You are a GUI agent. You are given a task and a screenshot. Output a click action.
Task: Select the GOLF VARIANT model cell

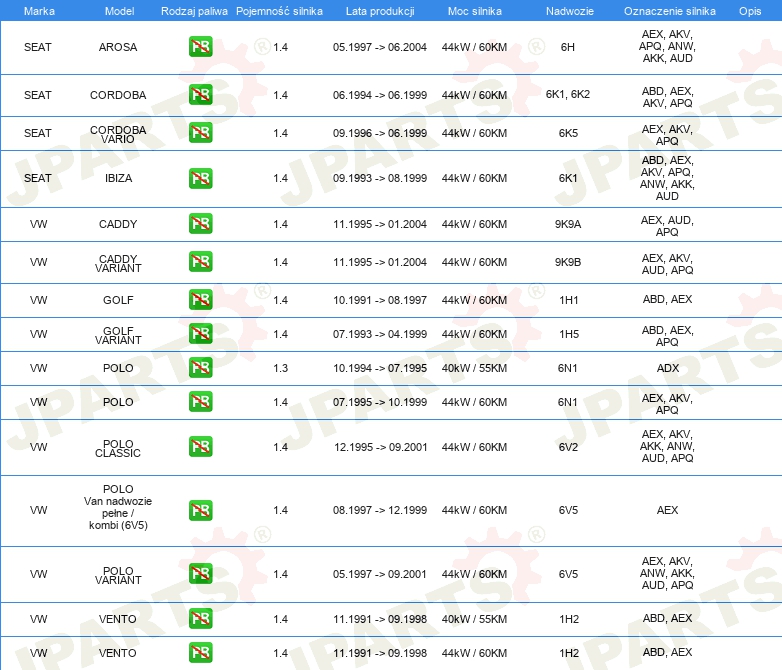pos(118,335)
